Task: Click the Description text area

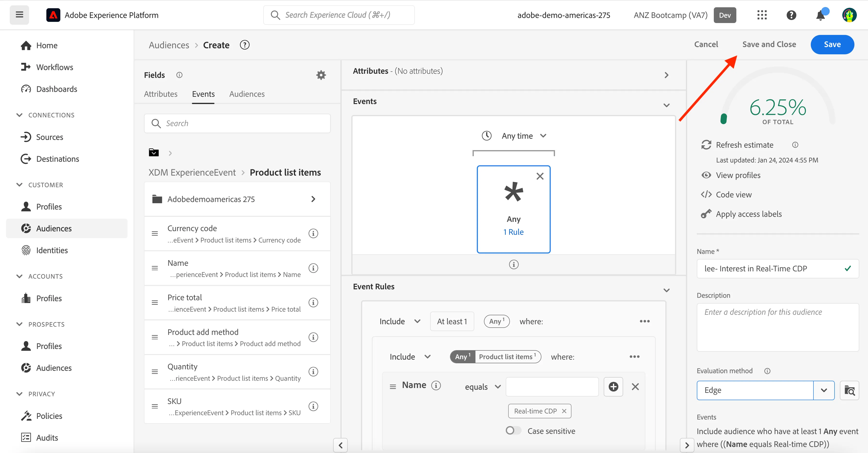Action: pos(777,327)
